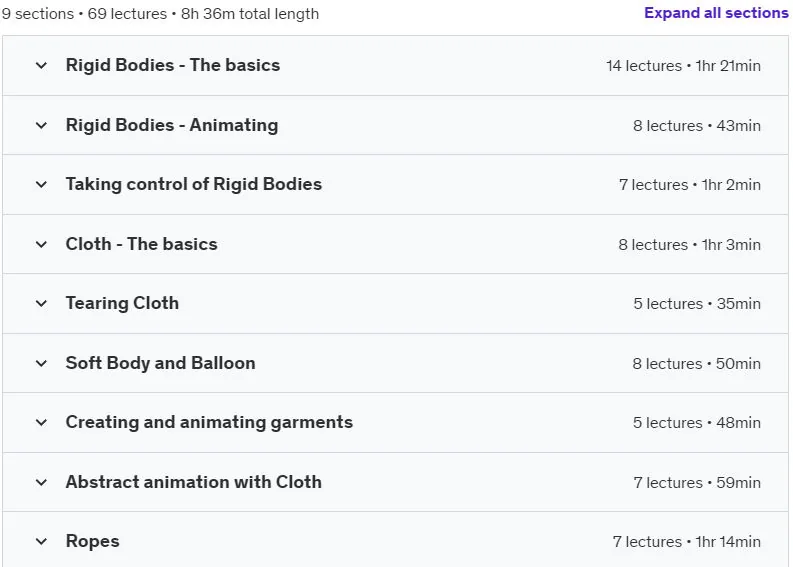The width and height of the screenshot is (793, 567).
Task: Select the Cloth - The basics heading
Action: point(142,244)
